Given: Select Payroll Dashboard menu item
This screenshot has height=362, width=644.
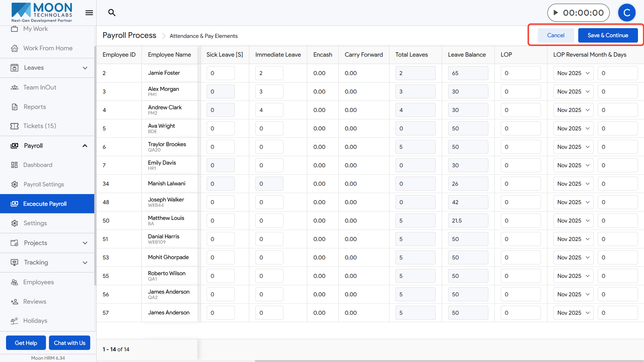Looking at the screenshot, I should tap(38, 165).
